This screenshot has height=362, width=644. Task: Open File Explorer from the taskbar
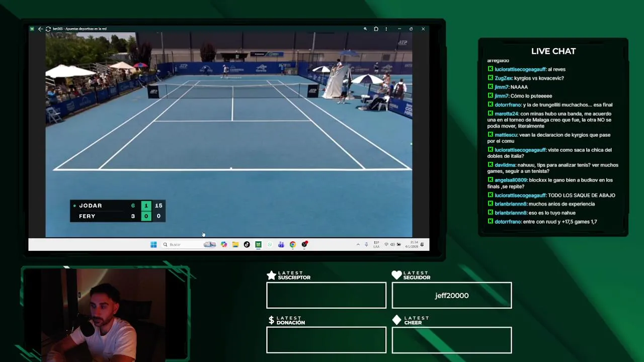235,244
